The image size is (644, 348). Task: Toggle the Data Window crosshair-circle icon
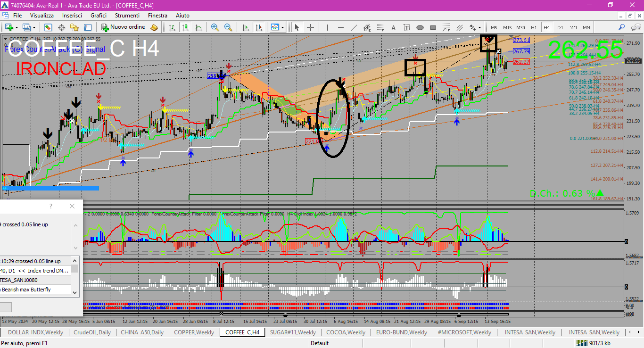62,27
